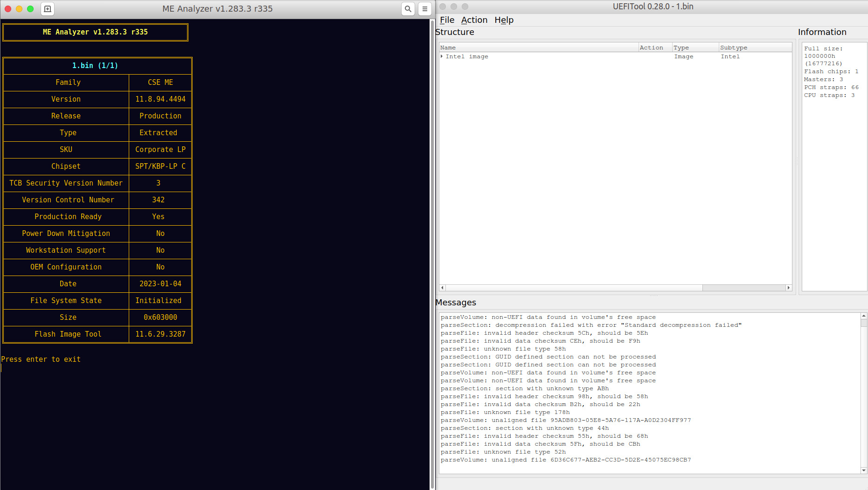868x490 pixels.
Task: Click the 'Press enter to exit' prompt
Action: [41, 359]
